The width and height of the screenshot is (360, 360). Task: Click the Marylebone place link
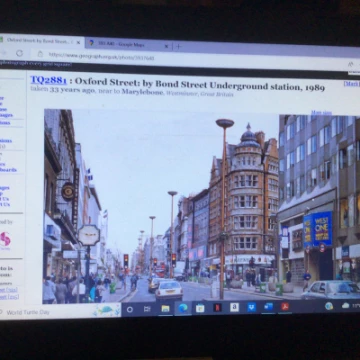(x=142, y=92)
